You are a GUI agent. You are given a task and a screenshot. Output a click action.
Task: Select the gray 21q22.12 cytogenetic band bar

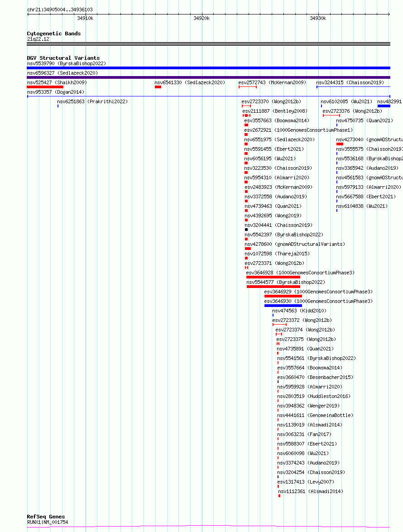click(x=209, y=44)
